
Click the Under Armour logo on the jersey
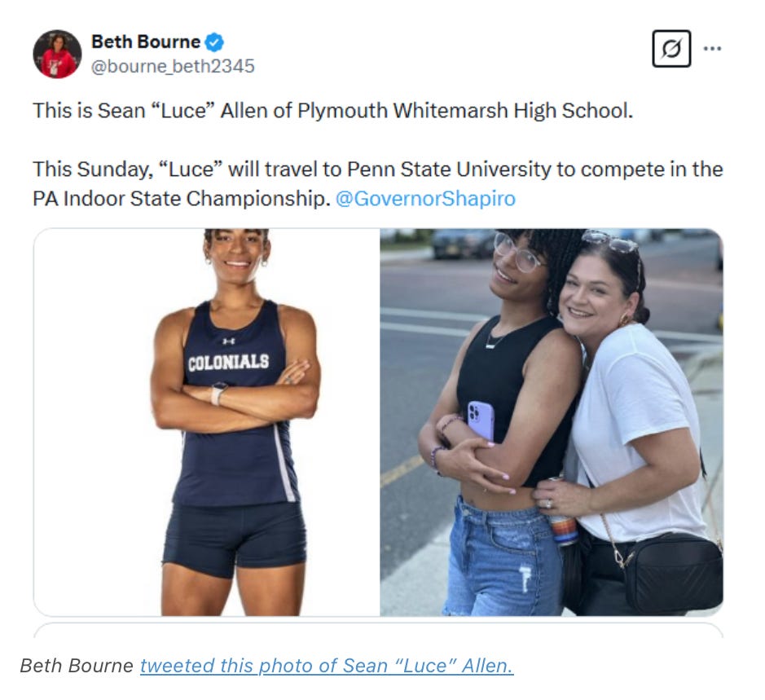tap(228, 341)
